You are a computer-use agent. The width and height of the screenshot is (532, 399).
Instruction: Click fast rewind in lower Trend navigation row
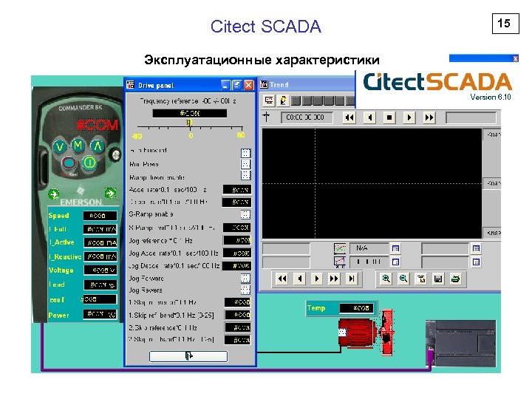click(282, 279)
